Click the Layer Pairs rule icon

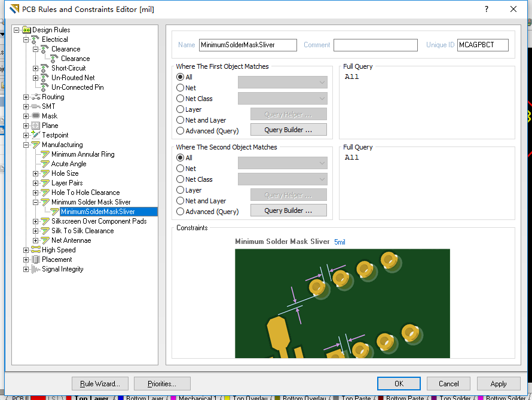(45, 183)
